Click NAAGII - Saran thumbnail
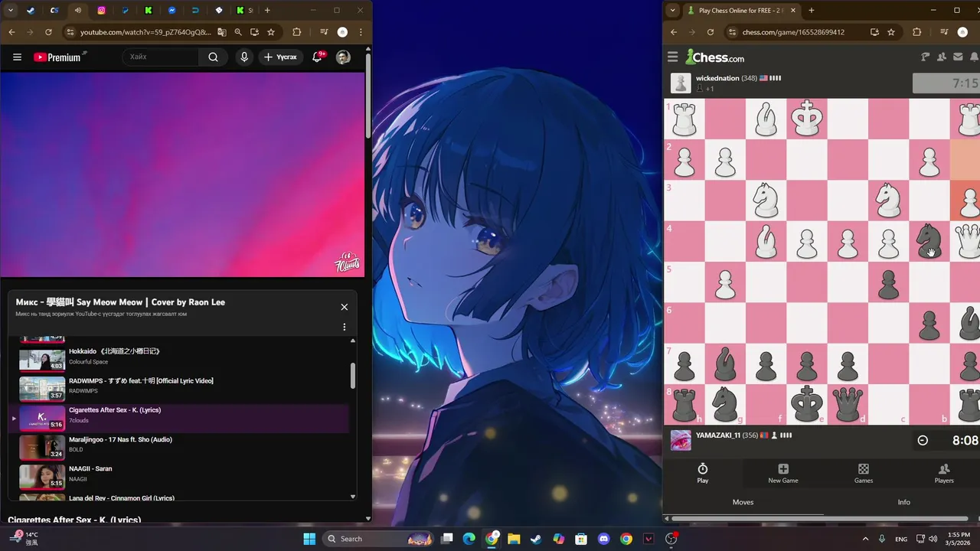 pyautogui.click(x=42, y=477)
